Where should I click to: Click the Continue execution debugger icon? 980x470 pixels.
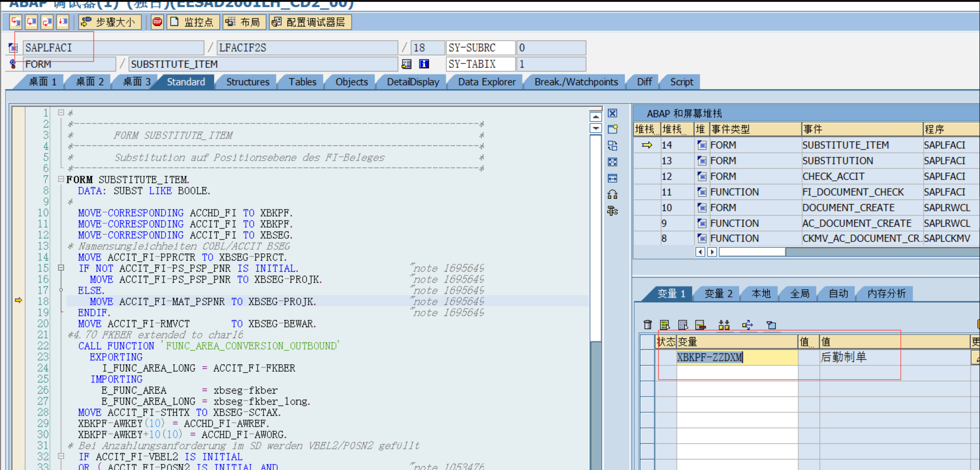pos(63,22)
